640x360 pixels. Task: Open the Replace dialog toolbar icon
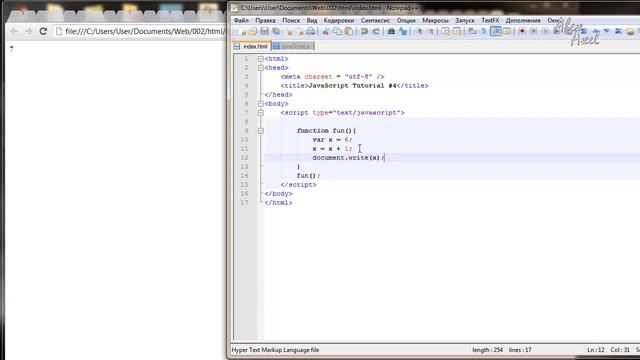pyautogui.click(x=403, y=31)
